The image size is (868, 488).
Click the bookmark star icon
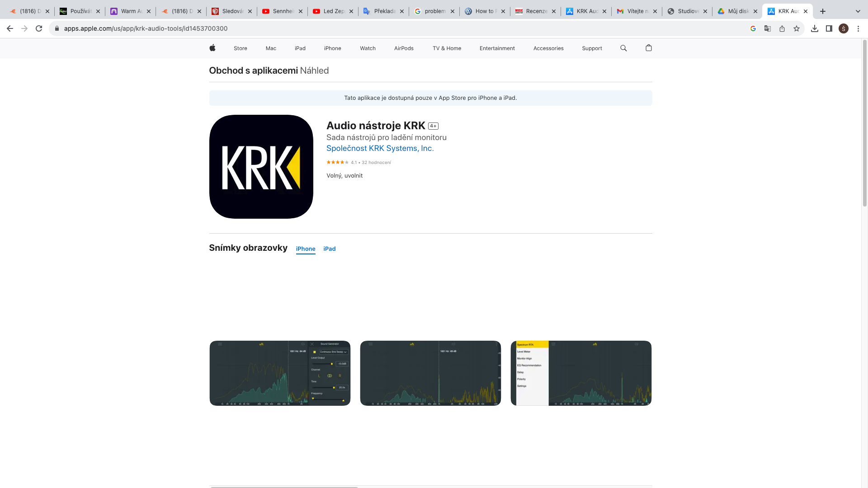coord(797,28)
